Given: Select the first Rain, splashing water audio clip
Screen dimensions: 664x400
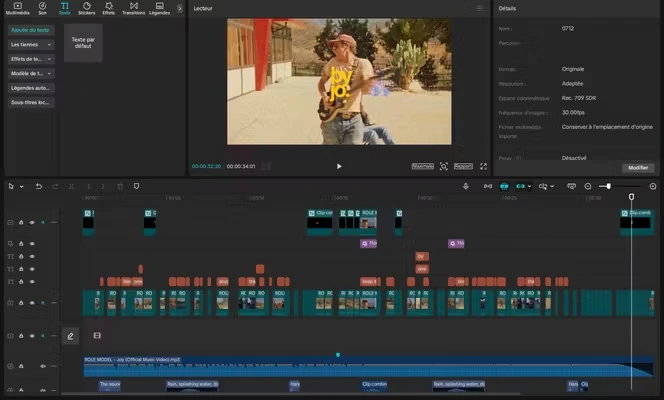Looking at the screenshot, I should (192, 386).
